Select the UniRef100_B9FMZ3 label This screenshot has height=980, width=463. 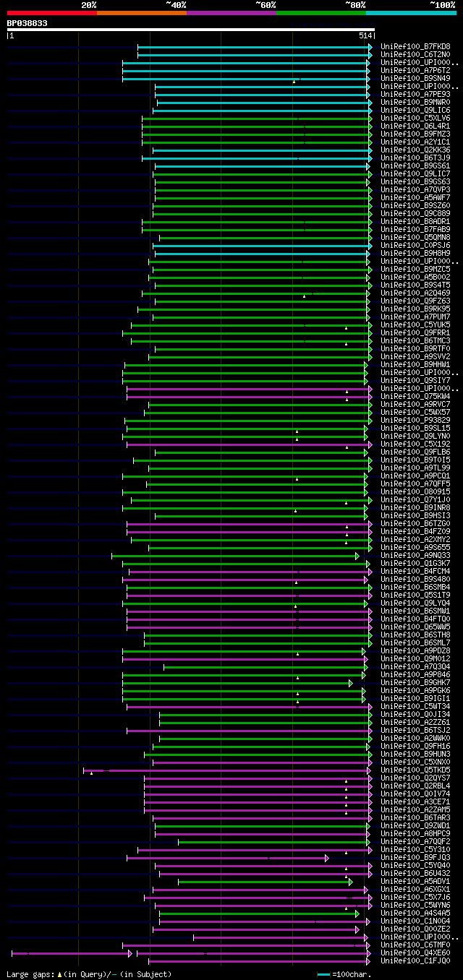click(415, 134)
